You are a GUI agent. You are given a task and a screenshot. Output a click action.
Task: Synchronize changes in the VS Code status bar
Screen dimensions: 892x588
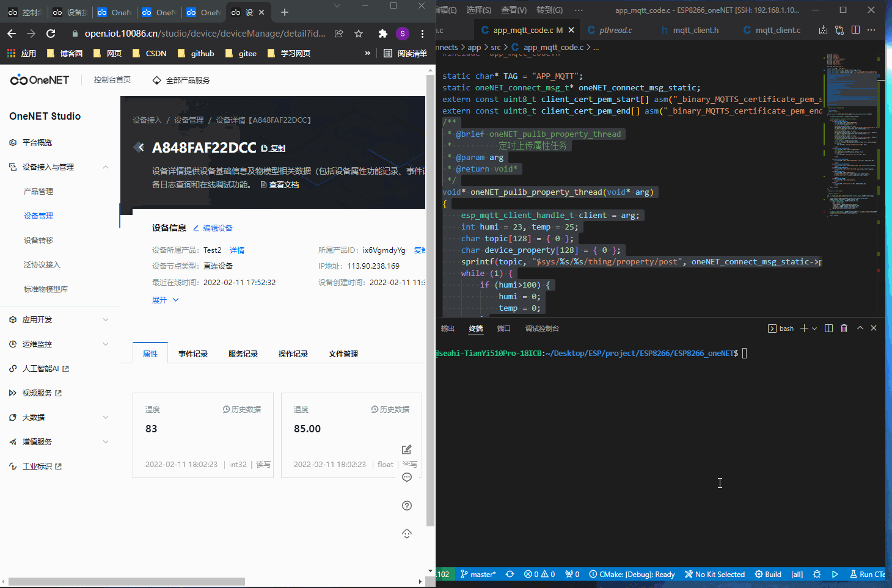tap(510, 575)
